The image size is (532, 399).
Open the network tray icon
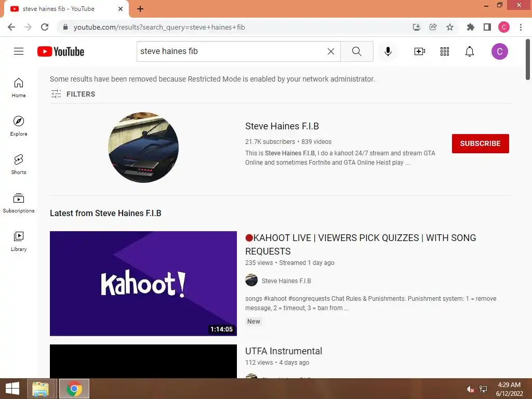coord(483,389)
